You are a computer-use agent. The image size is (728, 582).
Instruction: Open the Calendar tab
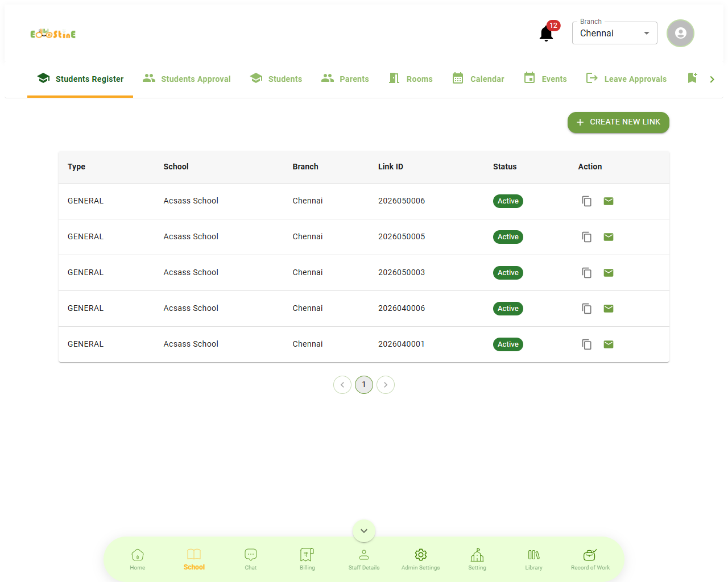(x=478, y=79)
